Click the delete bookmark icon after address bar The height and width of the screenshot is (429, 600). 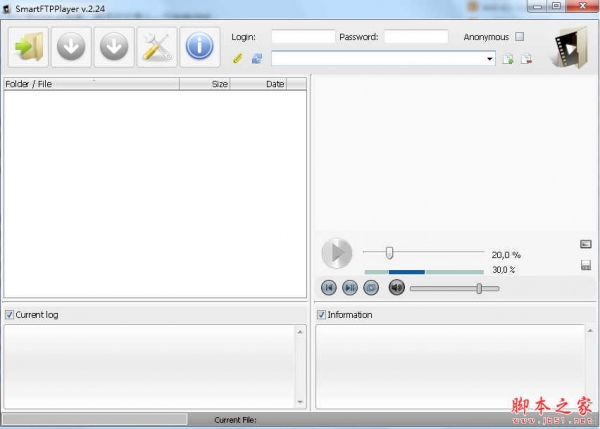click(x=526, y=59)
